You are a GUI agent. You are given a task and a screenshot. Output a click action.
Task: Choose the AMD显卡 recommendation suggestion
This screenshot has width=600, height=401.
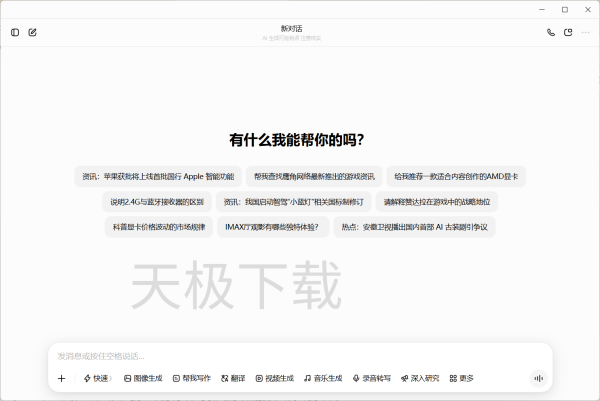click(x=456, y=176)
